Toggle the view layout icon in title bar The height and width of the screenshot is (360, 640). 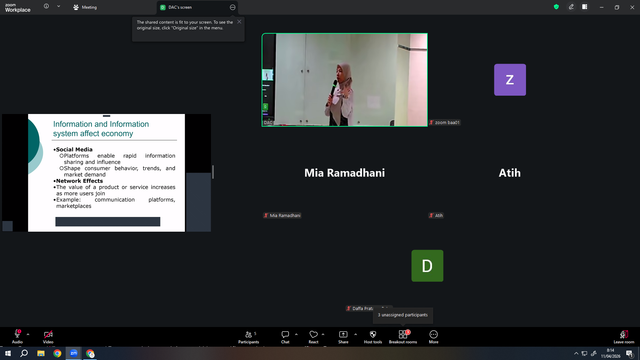[584, 7]
